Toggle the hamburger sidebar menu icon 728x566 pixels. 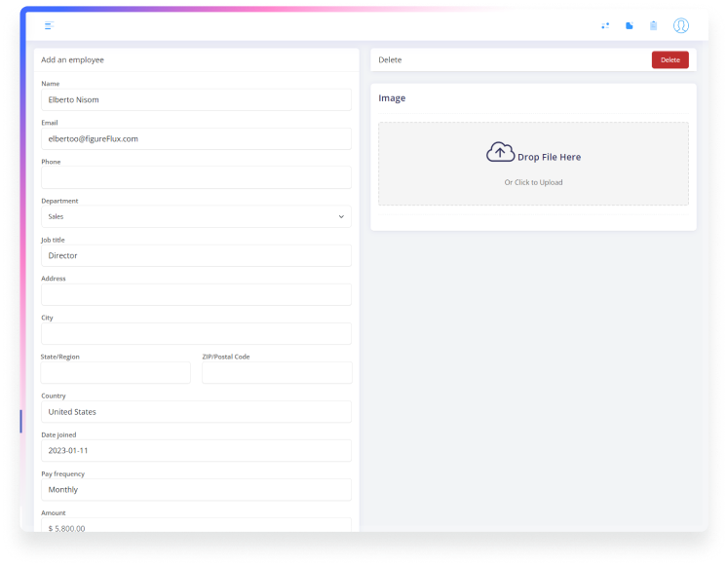[49, 25]
